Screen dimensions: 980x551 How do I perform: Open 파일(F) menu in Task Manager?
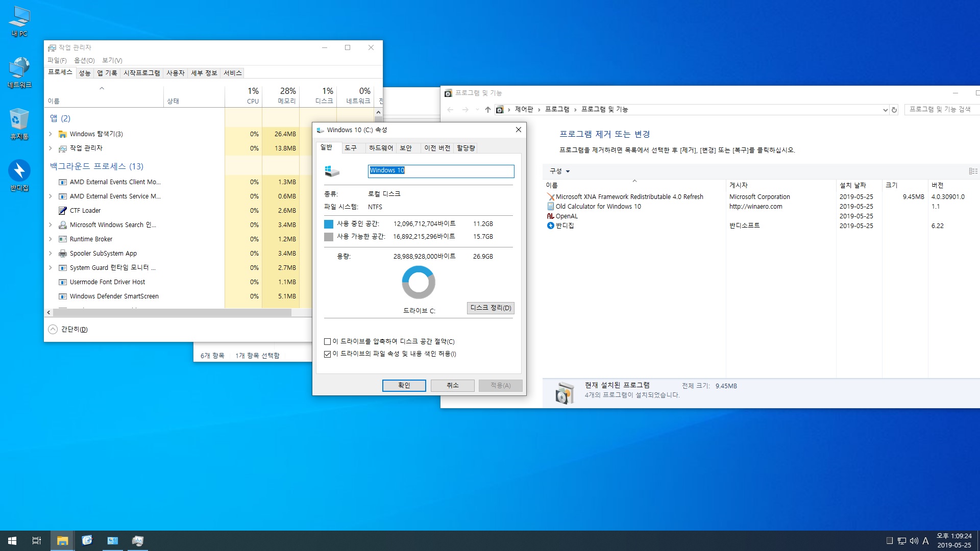57,60
